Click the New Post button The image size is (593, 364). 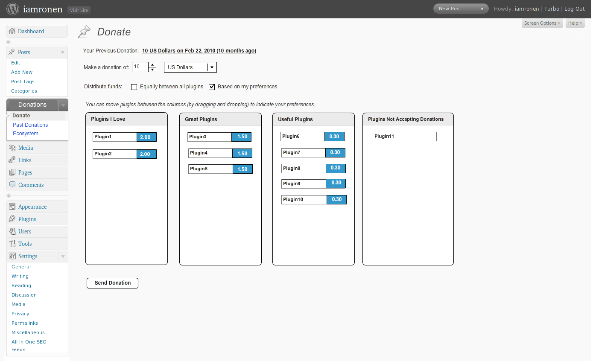click(455, 9)
